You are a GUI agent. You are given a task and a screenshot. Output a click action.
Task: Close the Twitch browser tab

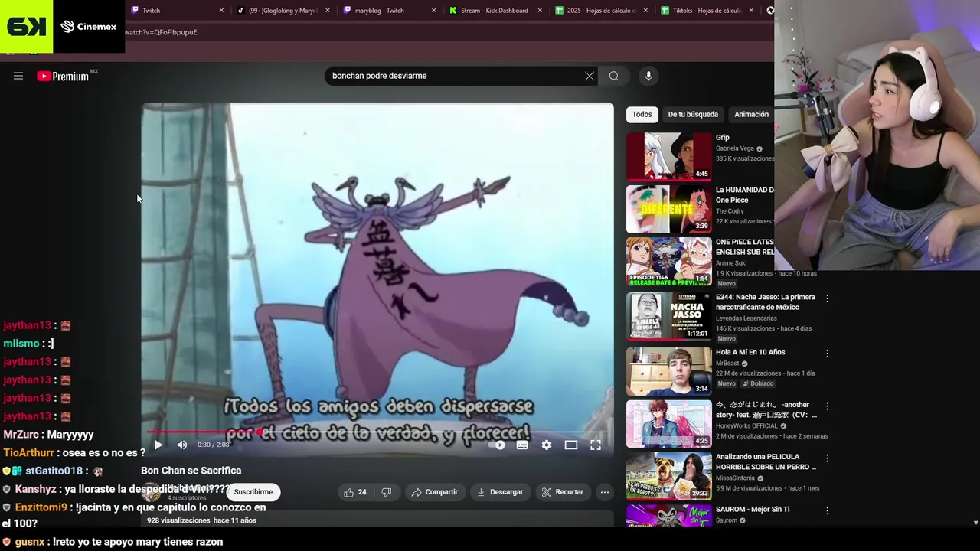[x=222, y=11]
